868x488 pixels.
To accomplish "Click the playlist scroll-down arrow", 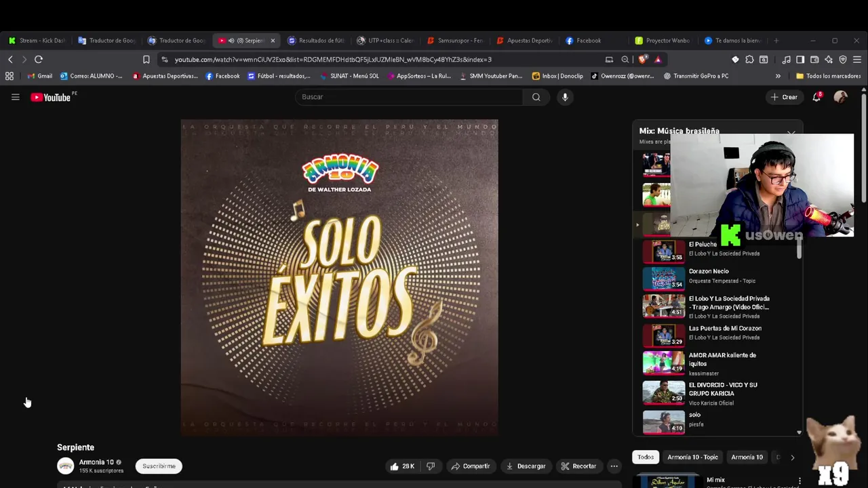I will 799,432.
